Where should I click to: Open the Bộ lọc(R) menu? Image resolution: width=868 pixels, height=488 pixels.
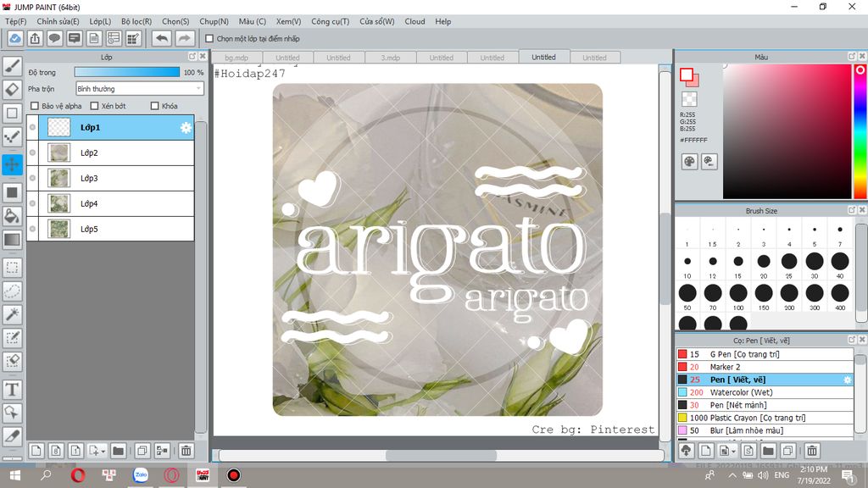[136, 21]
